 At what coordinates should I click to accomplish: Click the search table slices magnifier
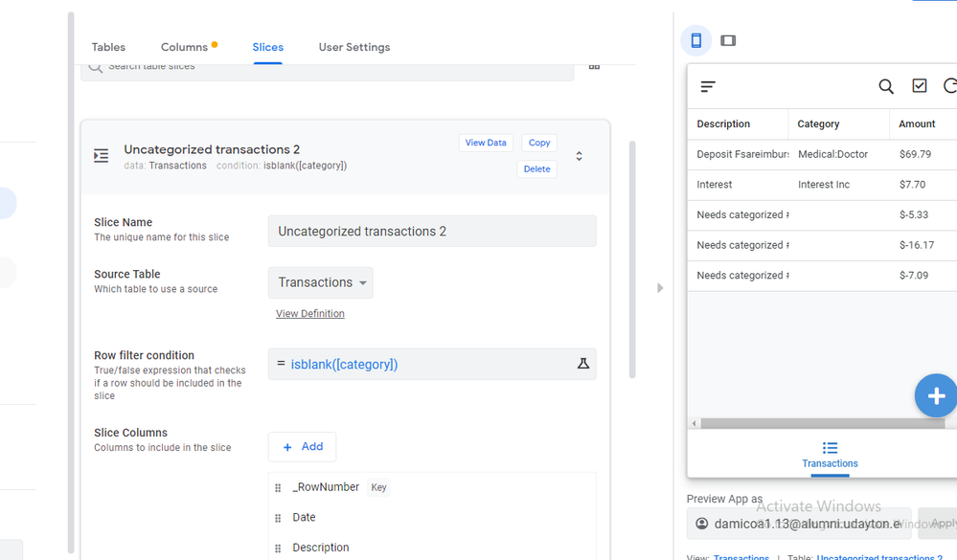pyautogui.click(x=95, y=66)
